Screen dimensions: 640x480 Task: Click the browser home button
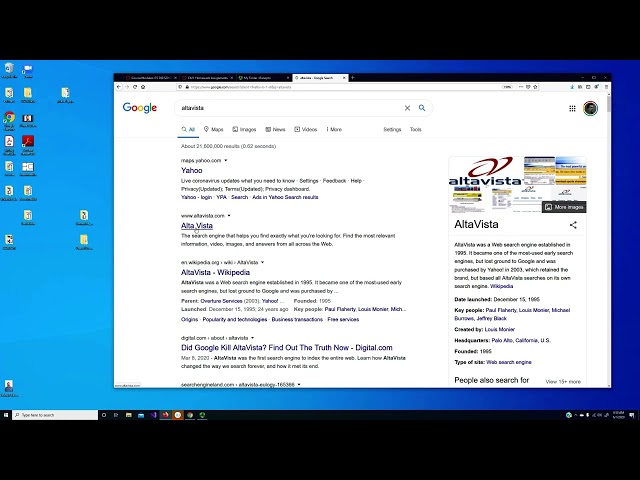tap(143, 87)
